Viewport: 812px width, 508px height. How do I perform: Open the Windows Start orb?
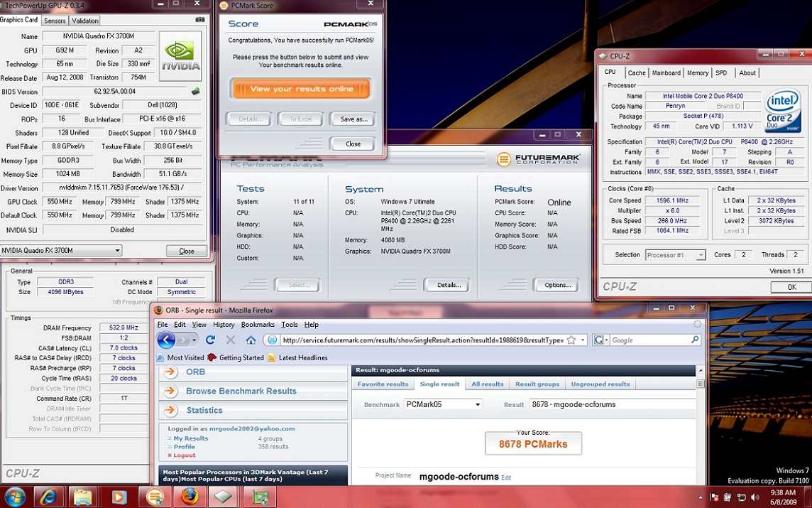pos(15,497)
